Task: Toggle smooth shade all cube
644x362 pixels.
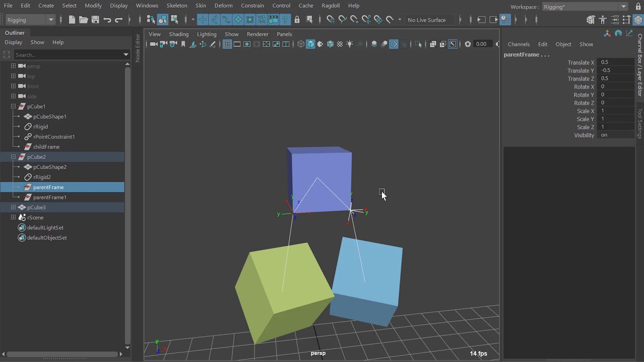Action: point(311,44)
